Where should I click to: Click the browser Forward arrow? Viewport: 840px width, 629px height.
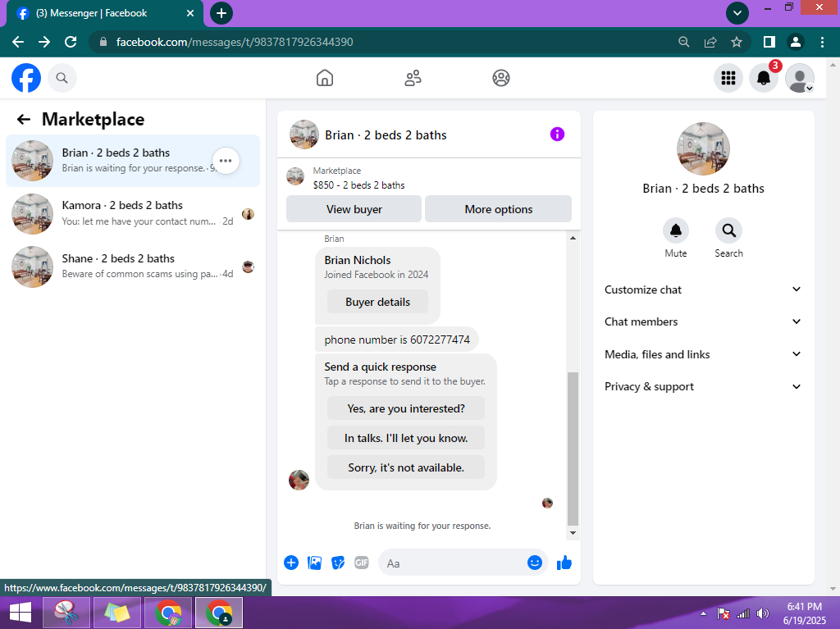coord(44,42)
